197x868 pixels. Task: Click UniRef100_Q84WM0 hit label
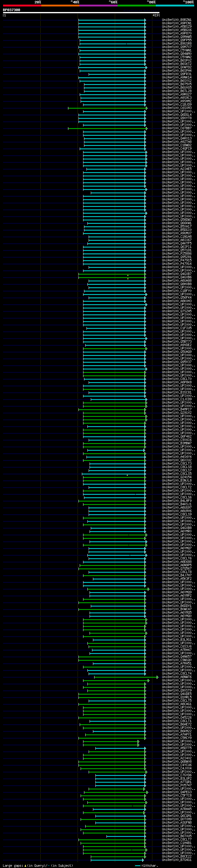point(177,54)
